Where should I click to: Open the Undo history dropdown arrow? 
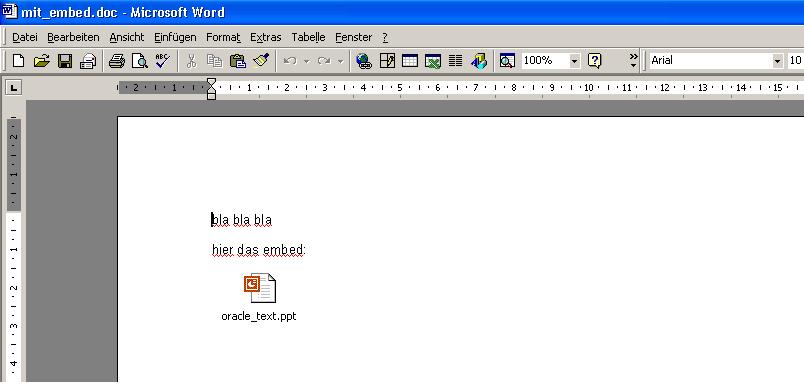pyautogui.click(x=307, y=61)
